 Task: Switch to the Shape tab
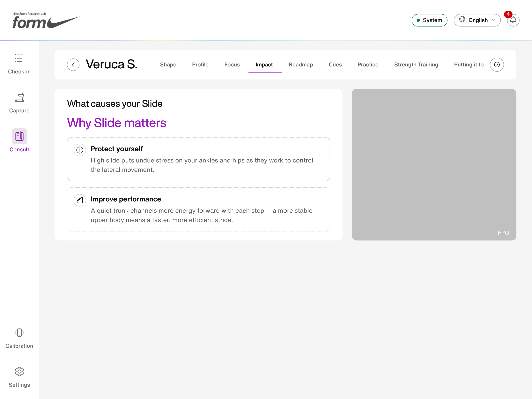click(168, 64)
